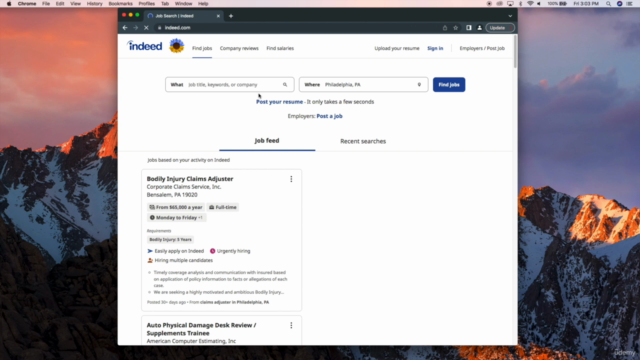Open Chrome side panel icon
This screenshot has width=640, height=360.
click(469, 28)
